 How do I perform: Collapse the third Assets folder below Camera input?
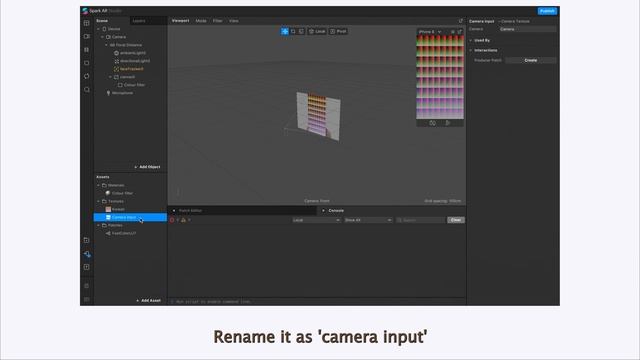coord(98,225)
